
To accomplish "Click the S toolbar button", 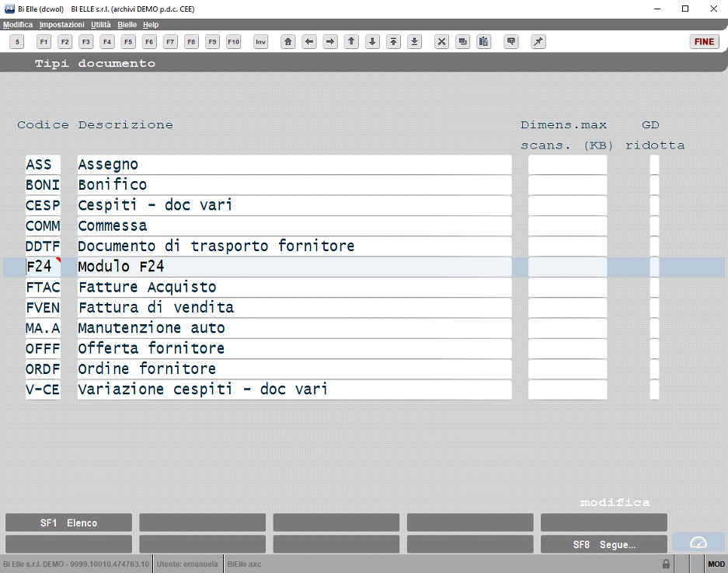I will pos(17,42).
